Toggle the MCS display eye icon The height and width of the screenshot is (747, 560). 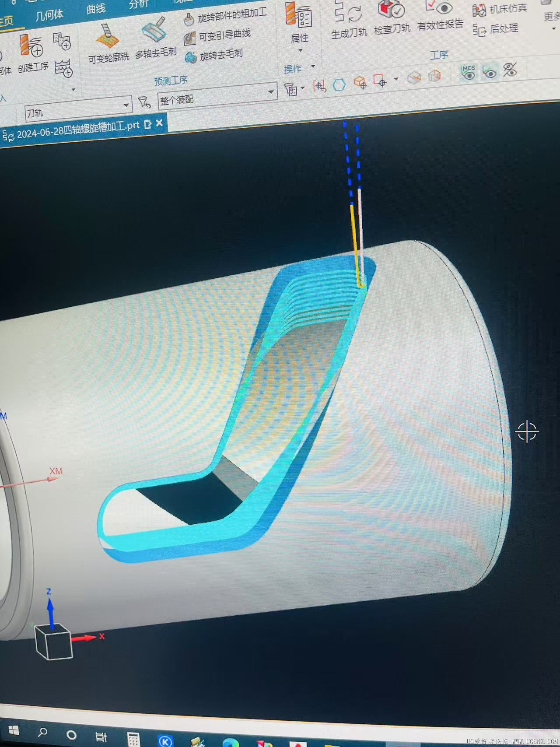pos(469,73)
